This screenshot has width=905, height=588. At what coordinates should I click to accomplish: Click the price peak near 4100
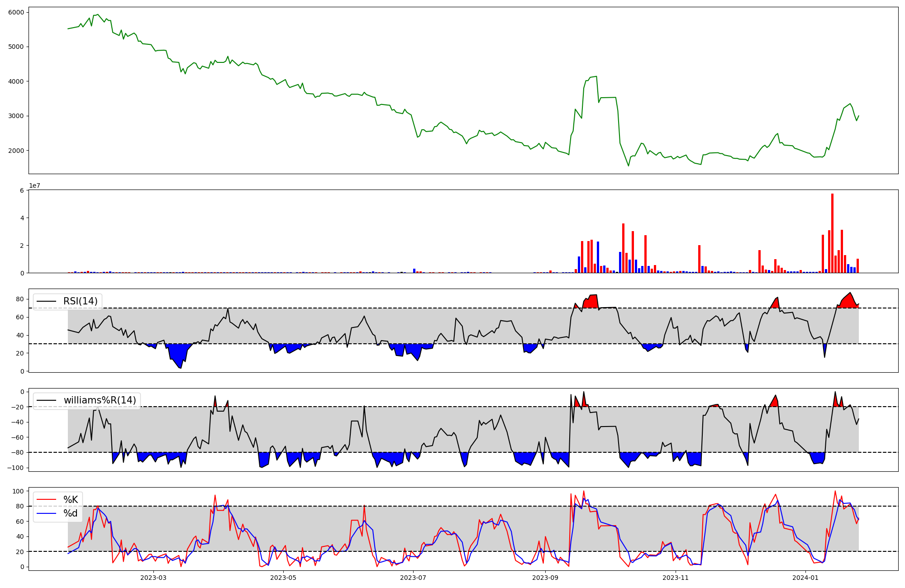pyautogui.click(x=596, y=76)
